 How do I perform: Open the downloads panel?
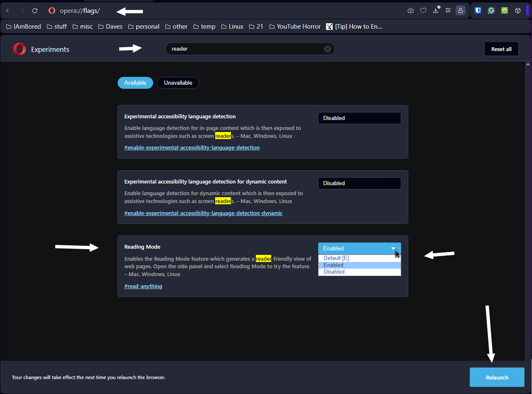pos(436,10)
